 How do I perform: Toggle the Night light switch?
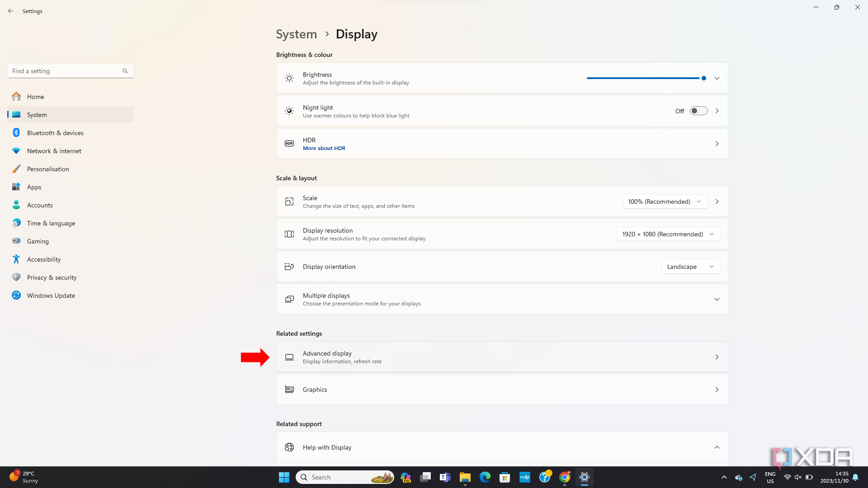click(698, 111)
